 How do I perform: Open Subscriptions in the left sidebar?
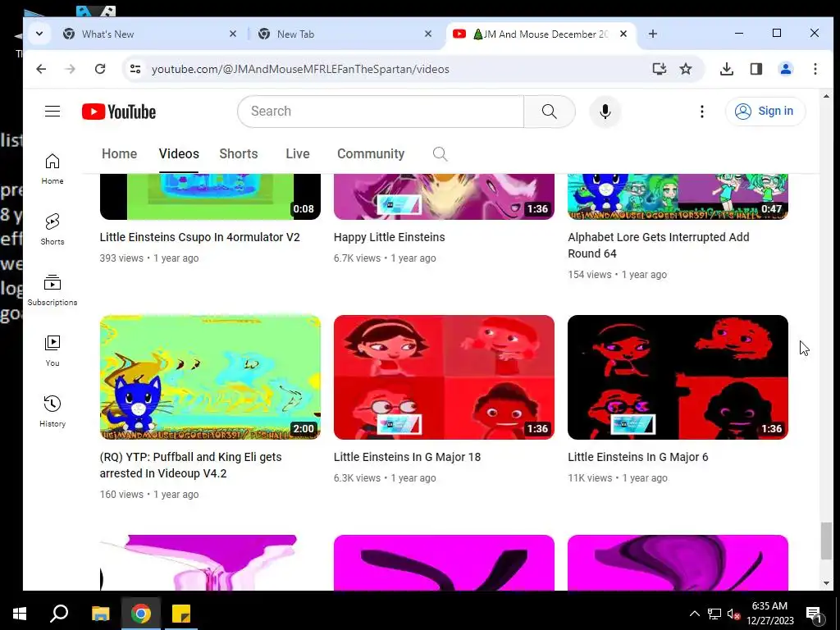coord(52,290)
